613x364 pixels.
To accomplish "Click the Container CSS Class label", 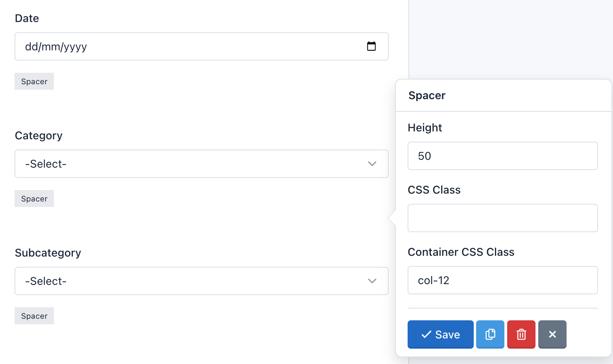I will (461, 252).
